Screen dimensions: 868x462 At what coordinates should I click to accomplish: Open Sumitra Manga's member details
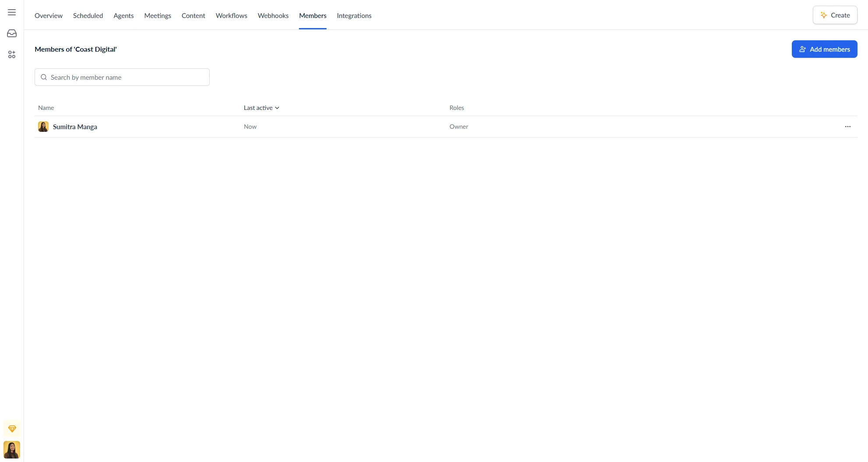[x=75, y=127]
